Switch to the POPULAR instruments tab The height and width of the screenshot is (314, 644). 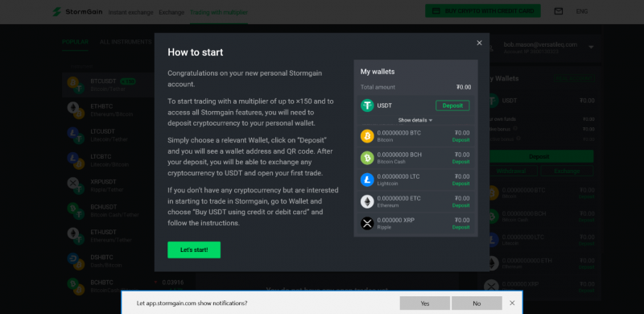point(75,42)
